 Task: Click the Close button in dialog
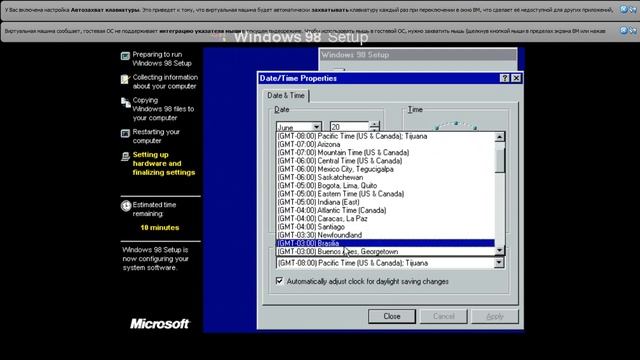click(x=392, y=316)
